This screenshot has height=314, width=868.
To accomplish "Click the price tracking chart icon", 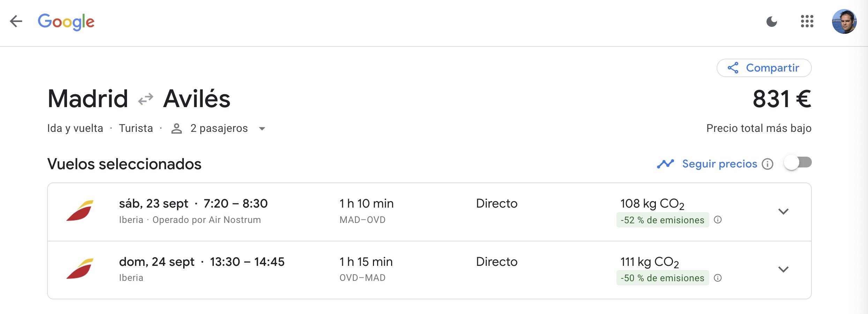I will pyautogui.click(x=665, y=164).
